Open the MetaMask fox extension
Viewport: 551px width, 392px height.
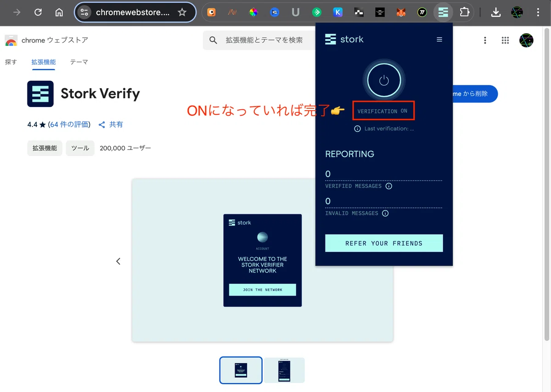point(401,12)
